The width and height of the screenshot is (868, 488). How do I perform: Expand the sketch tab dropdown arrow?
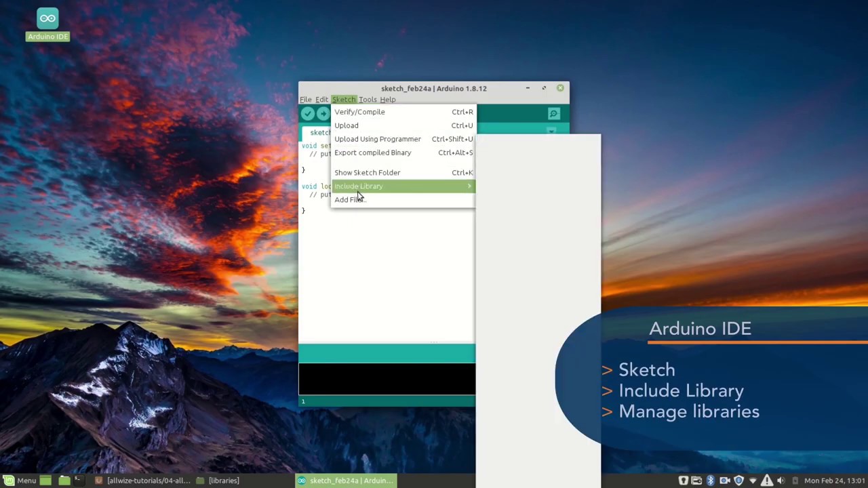551,131
